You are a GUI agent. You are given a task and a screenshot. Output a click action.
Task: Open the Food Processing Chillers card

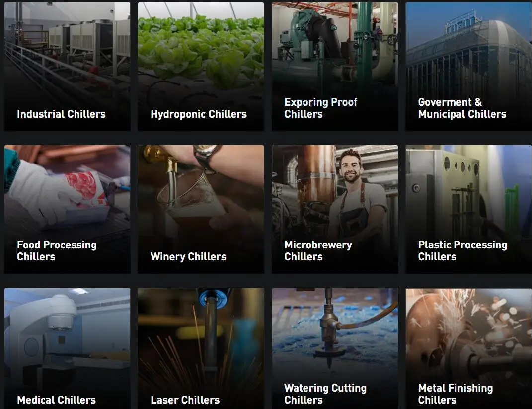click(x=67, y=209)
